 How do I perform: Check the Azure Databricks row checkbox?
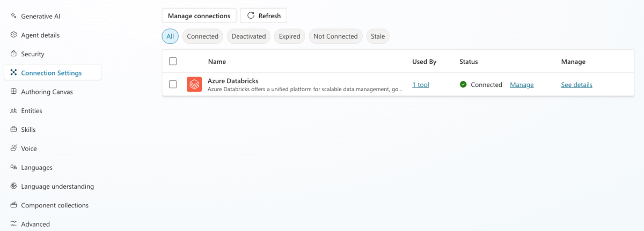click(x=173, y=85)
